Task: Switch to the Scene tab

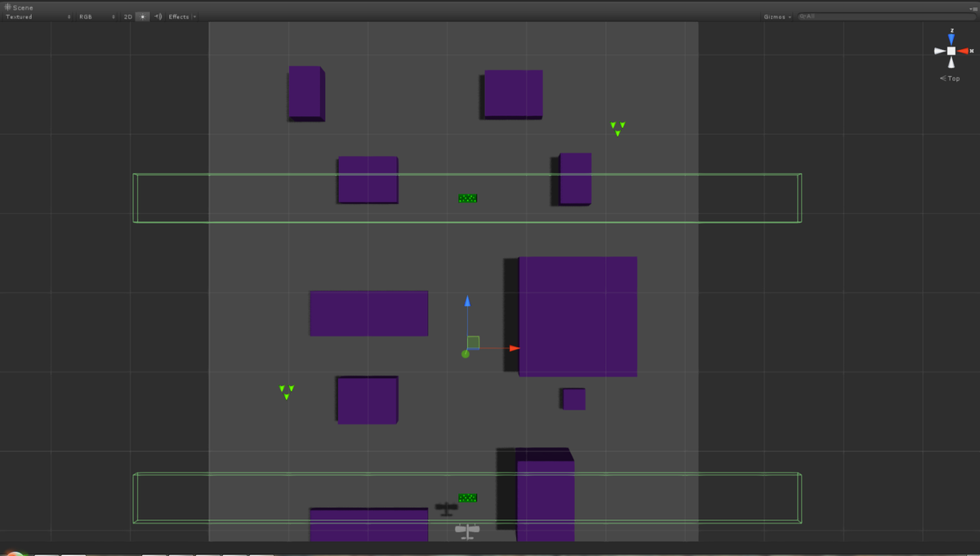Action: (x=23, y=7)
